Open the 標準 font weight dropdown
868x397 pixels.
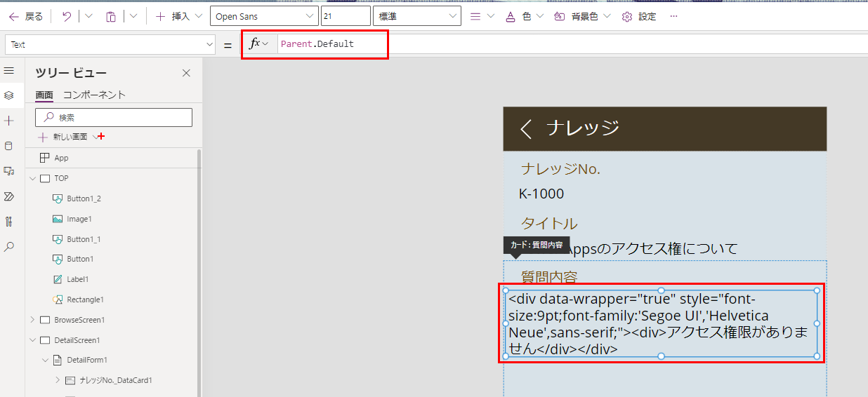point(416,16)
